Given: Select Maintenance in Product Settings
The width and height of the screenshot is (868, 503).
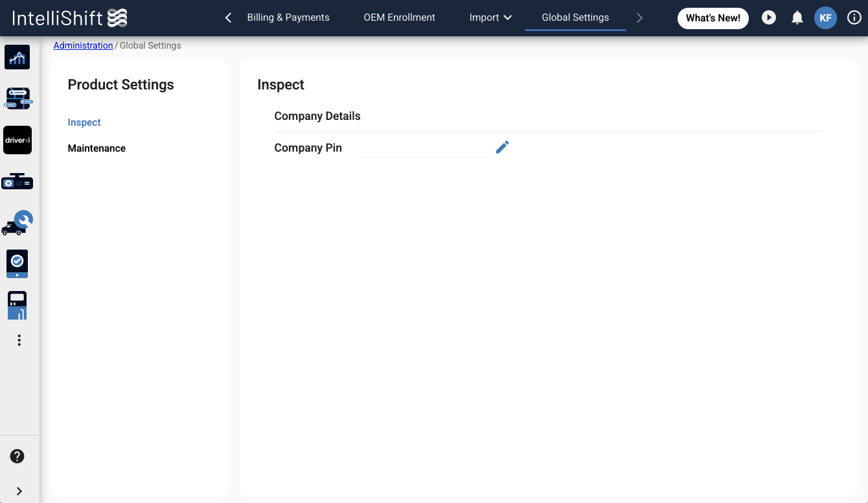Looking at the screenshot, I should click(x=97, y=148).
